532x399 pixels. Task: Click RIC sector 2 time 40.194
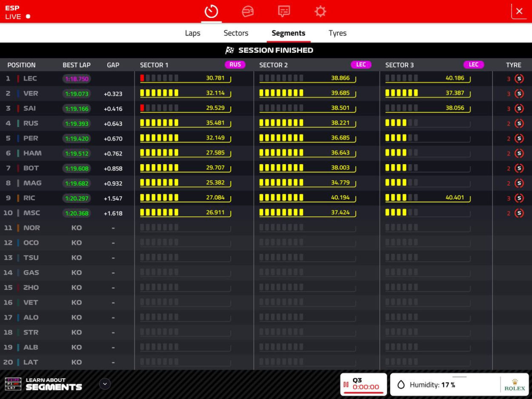[x=340, y=197]
